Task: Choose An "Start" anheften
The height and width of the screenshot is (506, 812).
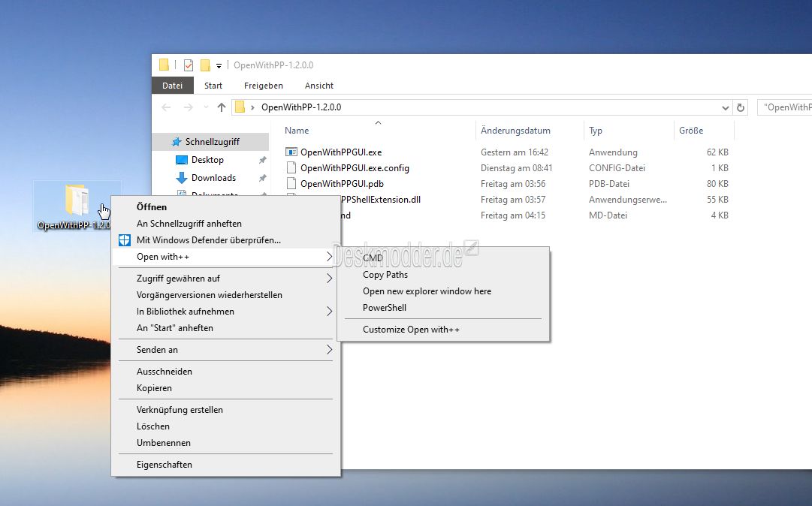Action: click(x=226, y=328)
